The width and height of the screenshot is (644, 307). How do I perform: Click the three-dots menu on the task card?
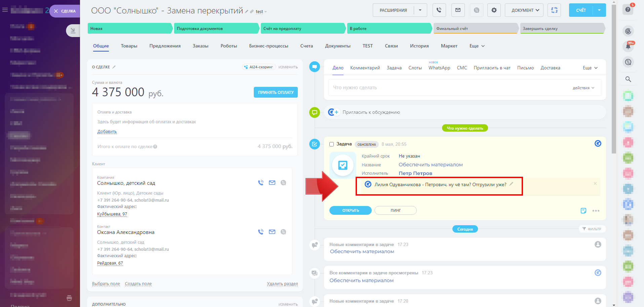[596, 211]
